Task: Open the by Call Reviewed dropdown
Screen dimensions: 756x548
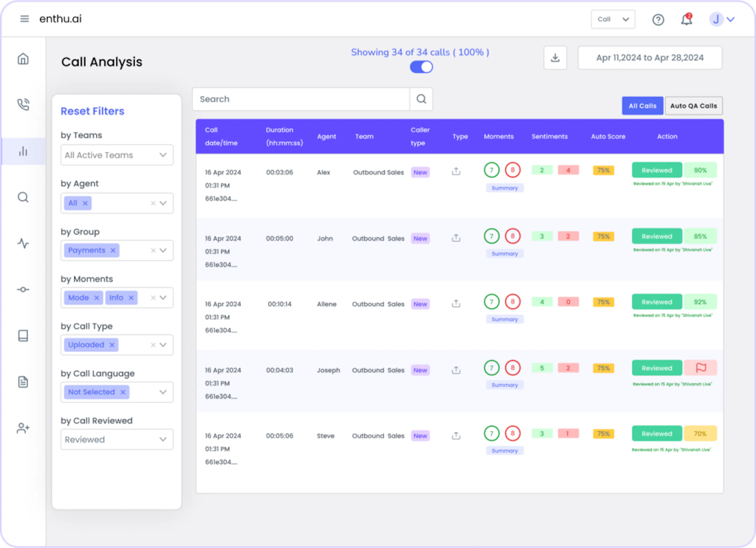Action: click(x=117, y=439)
